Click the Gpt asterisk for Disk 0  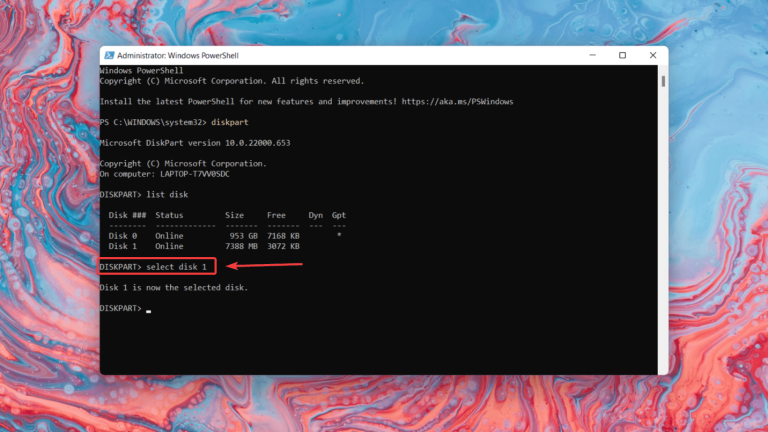[339, 236]
